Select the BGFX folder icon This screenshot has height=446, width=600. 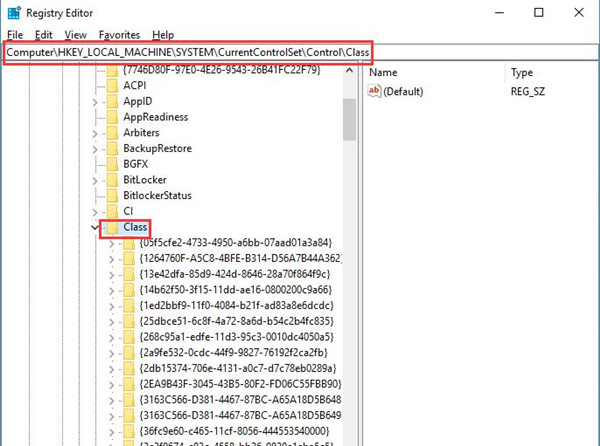112,164
